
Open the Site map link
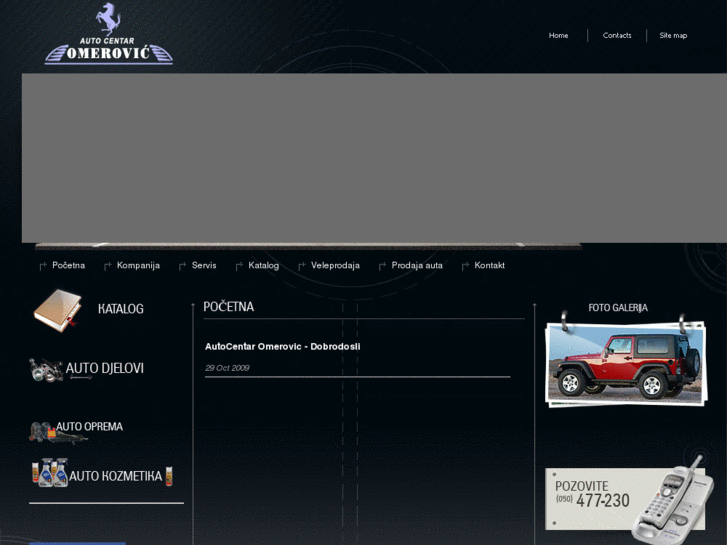pyautogui.click(x=673, y=35)
